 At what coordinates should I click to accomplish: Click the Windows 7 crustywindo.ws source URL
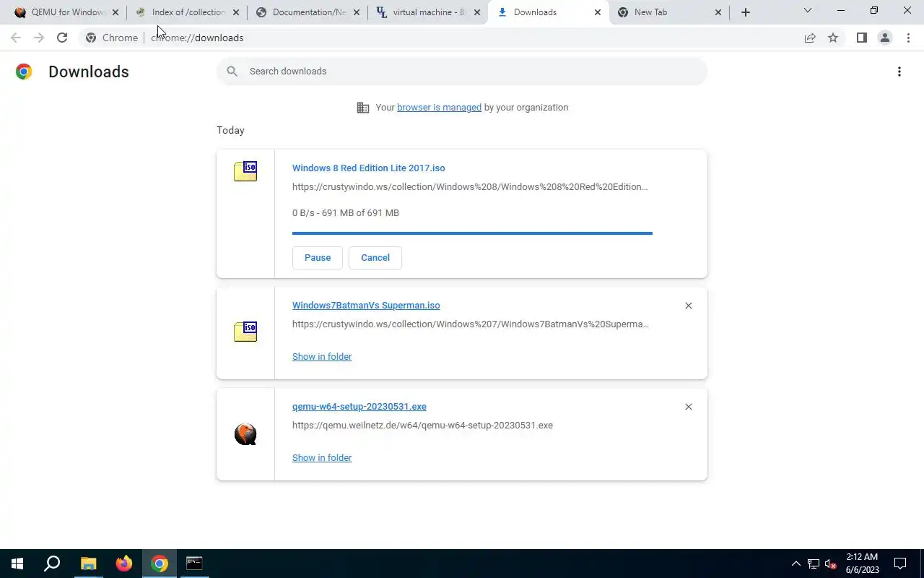471,324
